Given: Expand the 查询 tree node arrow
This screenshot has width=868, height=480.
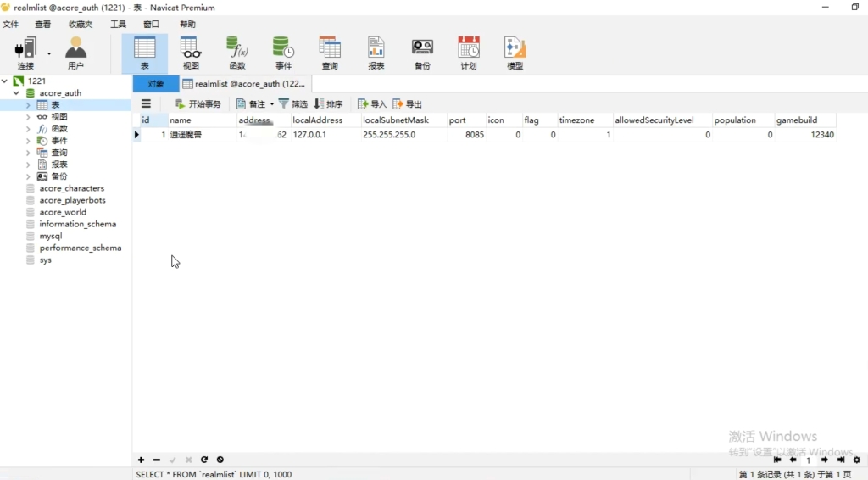Looking at the screenshot, I should point(28,153).
